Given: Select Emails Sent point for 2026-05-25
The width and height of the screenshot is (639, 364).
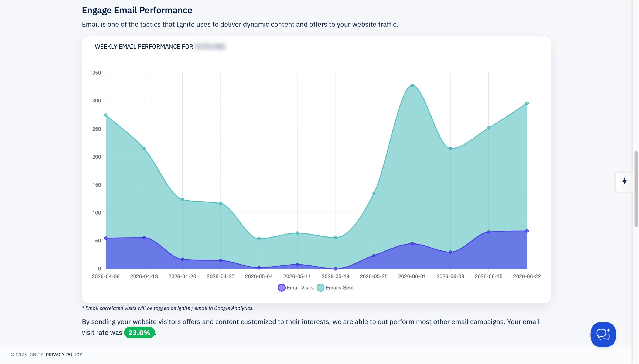Looking at the screenshot, I should pos(374,193).
